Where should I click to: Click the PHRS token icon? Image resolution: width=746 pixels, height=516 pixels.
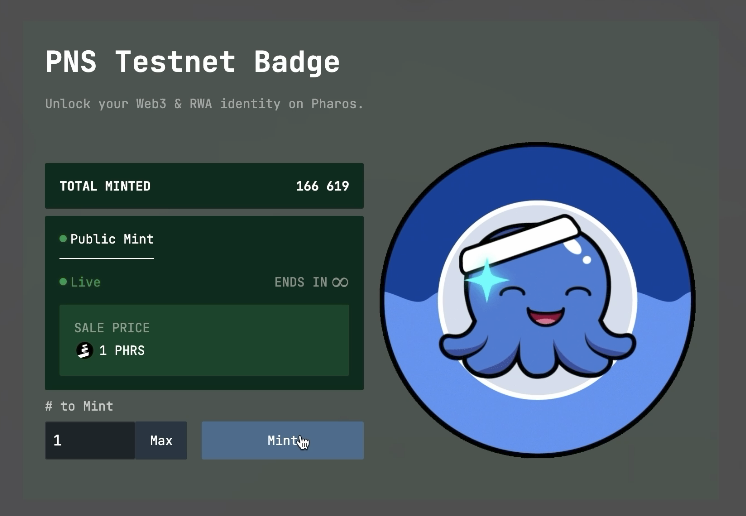coord(84,351)
